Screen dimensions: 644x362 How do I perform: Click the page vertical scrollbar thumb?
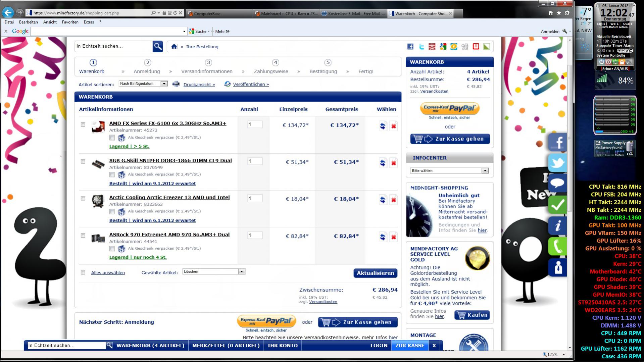(569, 138)
